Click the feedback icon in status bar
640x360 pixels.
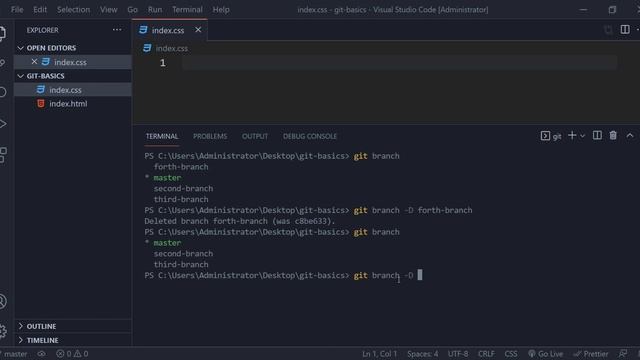(x=623, y=354)
